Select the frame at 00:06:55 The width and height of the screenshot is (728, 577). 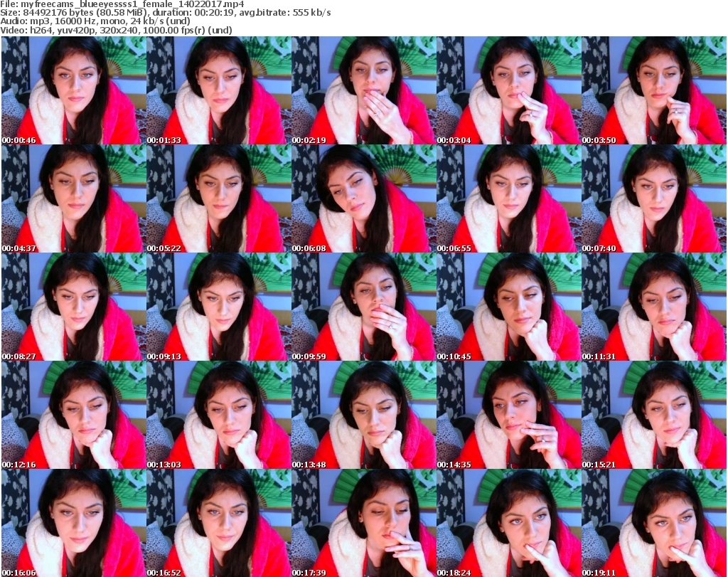[x=509, y=198]
